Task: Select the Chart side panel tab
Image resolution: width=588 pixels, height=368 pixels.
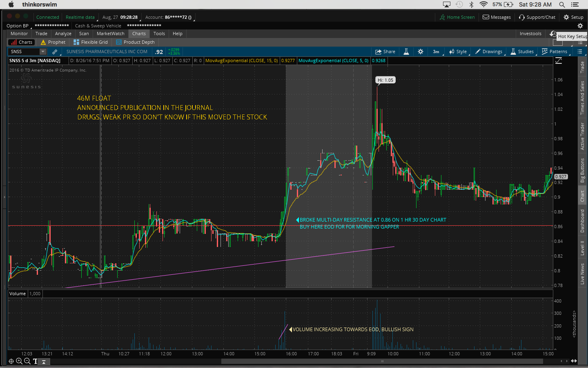Action: (583, 196)
